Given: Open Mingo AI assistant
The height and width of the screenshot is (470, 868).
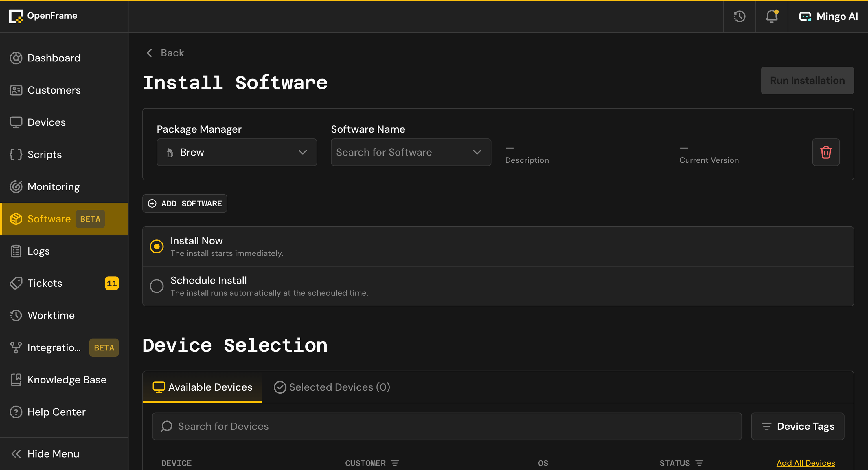Looking at the screenshot, I should (828, 16).
